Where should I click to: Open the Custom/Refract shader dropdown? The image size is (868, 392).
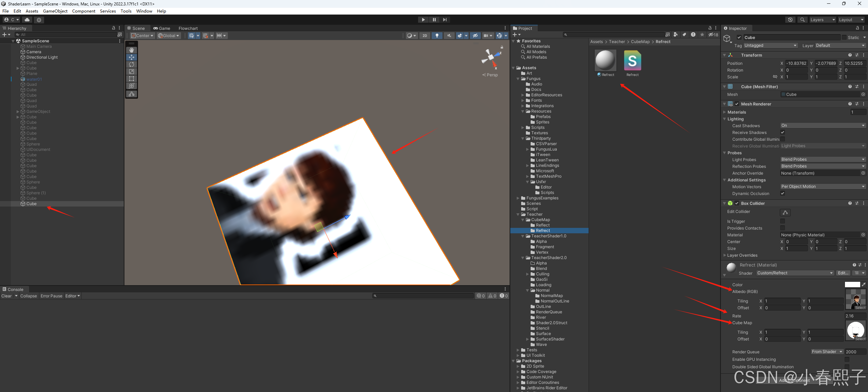795,273
